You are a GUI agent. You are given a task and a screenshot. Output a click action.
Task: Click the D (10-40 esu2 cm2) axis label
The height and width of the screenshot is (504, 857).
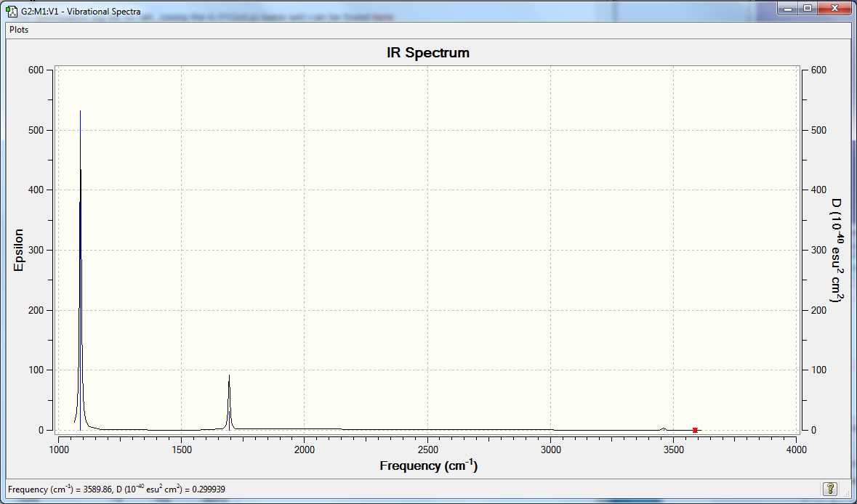[x=836, y=250]
